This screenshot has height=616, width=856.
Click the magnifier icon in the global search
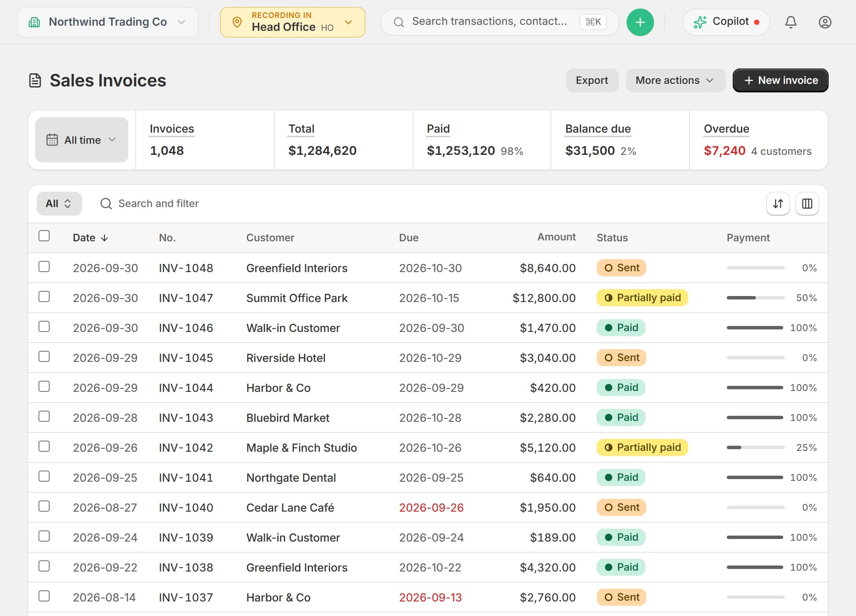point(398,22)
